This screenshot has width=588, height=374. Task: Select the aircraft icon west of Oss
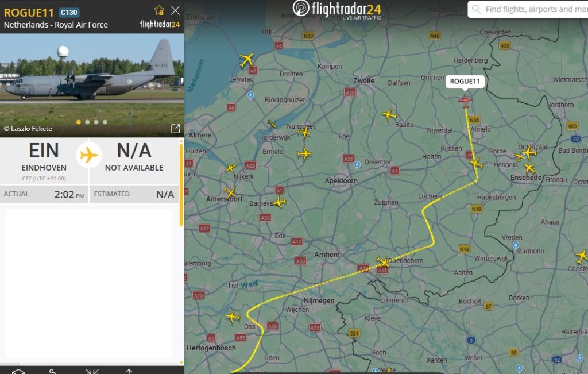coord(233,317)
